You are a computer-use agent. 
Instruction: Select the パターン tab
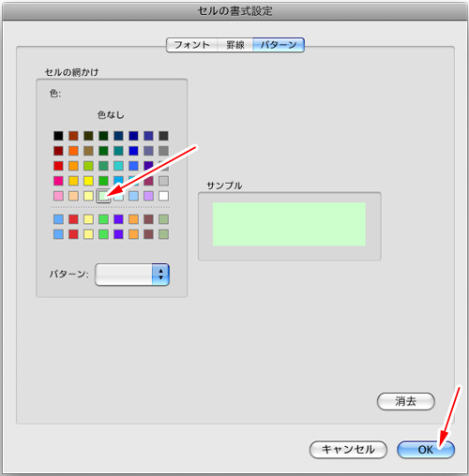(x=279, y=45)
